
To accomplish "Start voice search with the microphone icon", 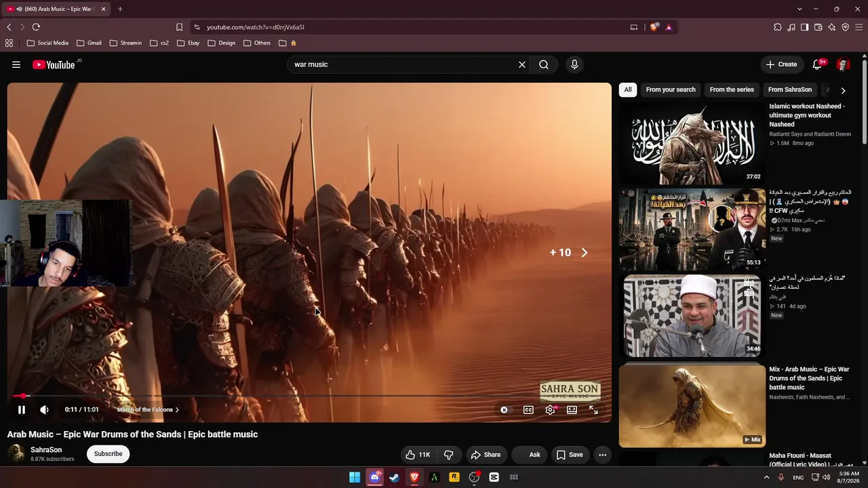I will click(x=574, y=64).
